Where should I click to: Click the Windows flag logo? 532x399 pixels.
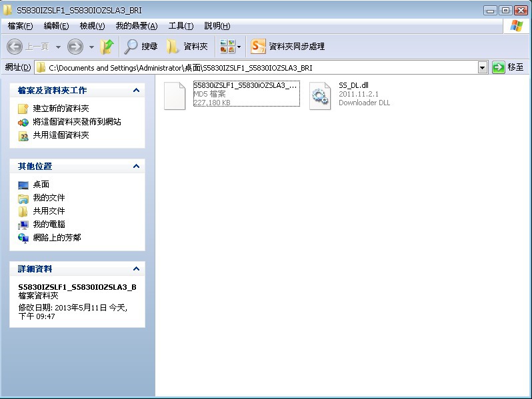517,26
